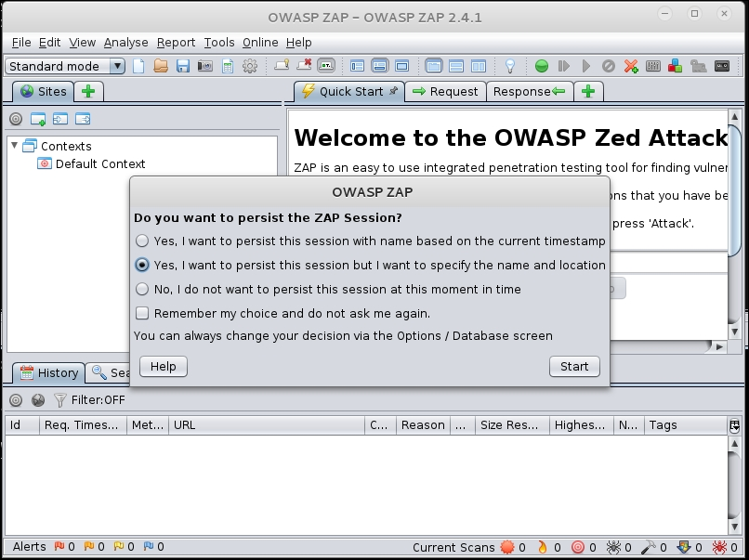Click the Quick Start tab pin icon
This screenshot has height=560, width=749.
[x=393, y=91]
